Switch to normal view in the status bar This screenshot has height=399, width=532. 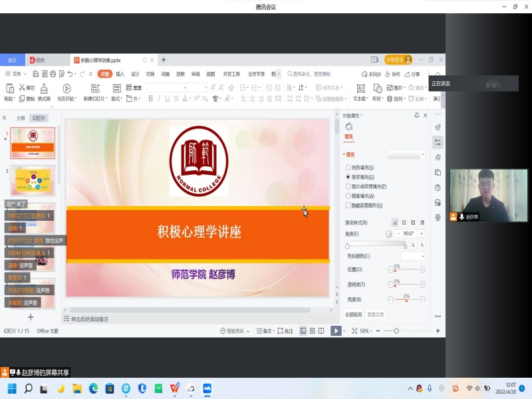(303, 331)
